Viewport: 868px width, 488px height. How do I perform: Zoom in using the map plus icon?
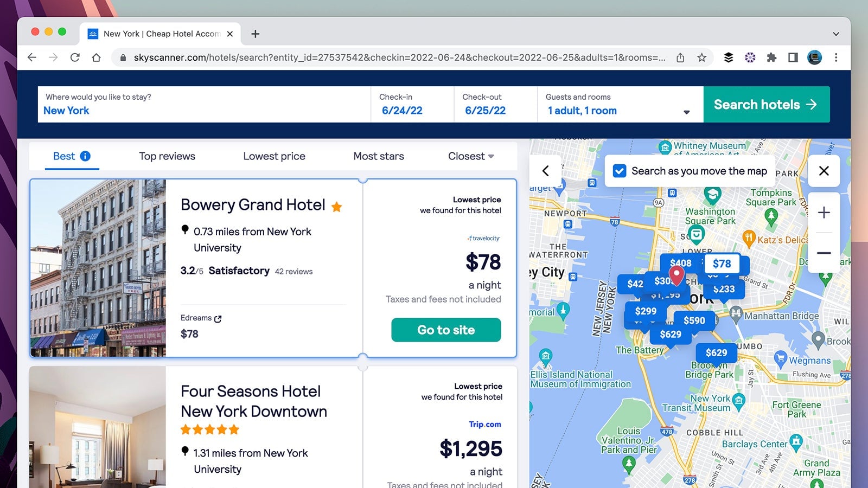click(x=824, y=212)
